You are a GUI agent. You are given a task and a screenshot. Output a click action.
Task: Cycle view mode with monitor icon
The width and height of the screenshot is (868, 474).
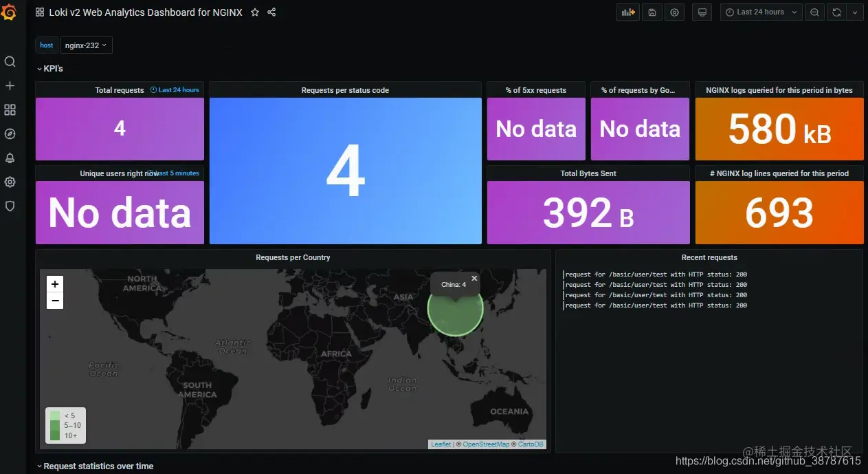[x=702, y=12]
